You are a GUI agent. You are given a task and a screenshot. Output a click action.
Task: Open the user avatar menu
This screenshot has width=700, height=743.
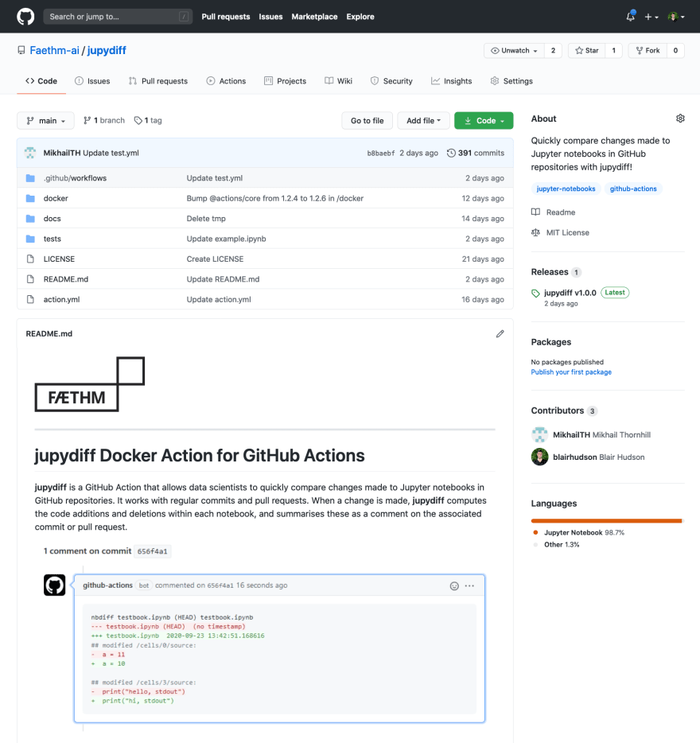coord(676,17)
